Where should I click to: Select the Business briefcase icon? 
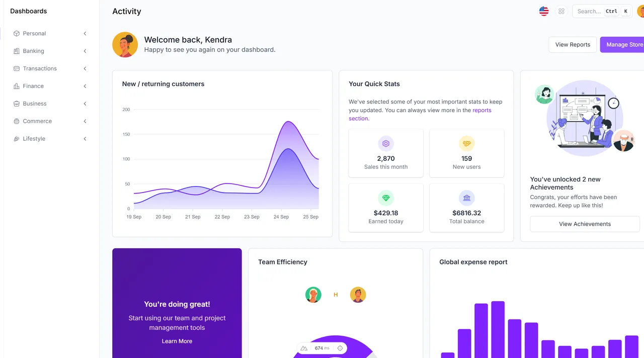point(16,104)
